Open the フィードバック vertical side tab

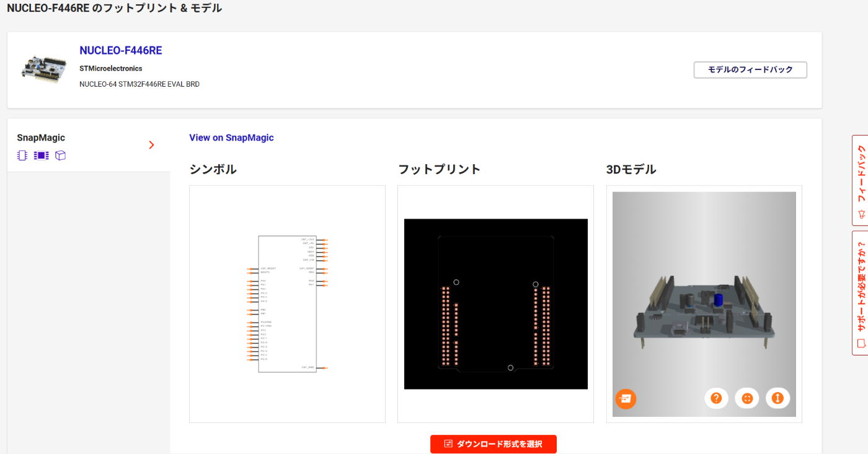[861, 180]
